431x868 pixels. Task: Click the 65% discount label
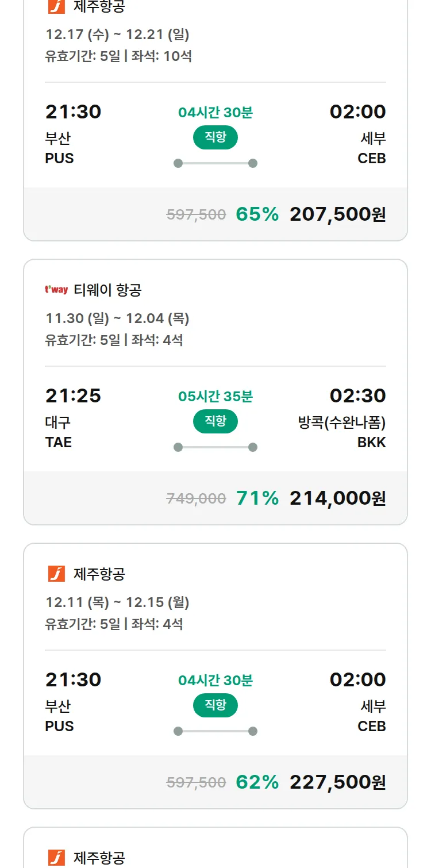pyautogui.click(x=257, y=214)
